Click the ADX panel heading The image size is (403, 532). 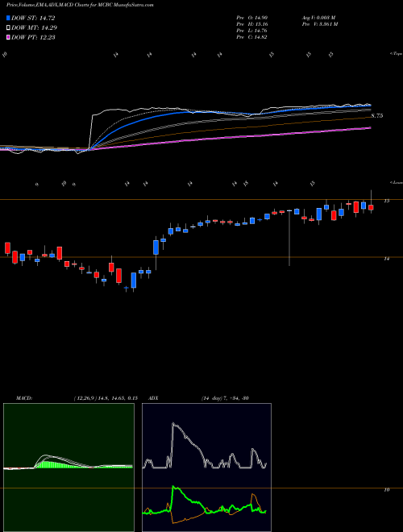pyautogui.click(x=154, y=398)
